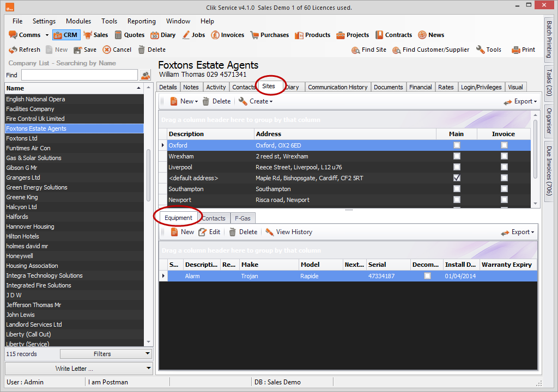Tick the Main checkbox for Oxford site
Screen dimensions: 558x392
pos(457,145)
